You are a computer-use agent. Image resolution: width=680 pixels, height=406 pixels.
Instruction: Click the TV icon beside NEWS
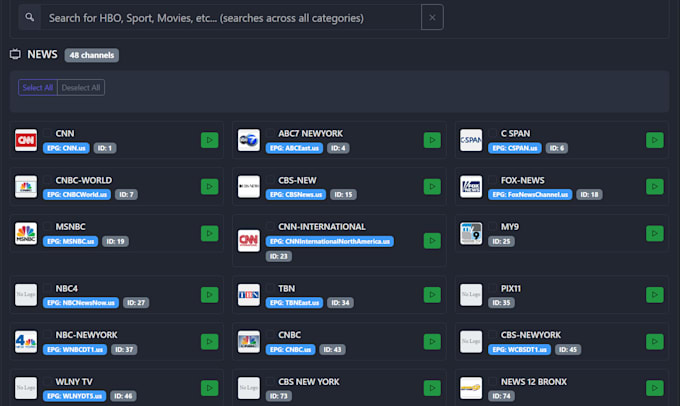(15, 54)
